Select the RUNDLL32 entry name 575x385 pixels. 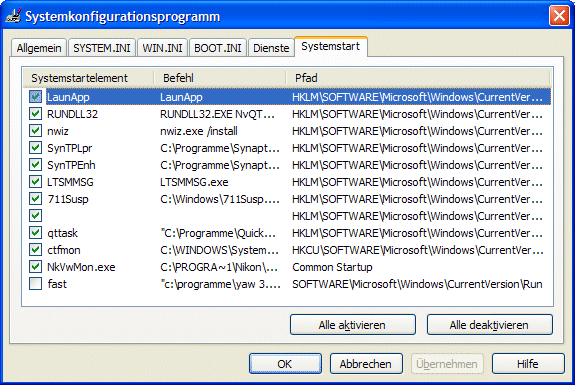coord(73,114)
